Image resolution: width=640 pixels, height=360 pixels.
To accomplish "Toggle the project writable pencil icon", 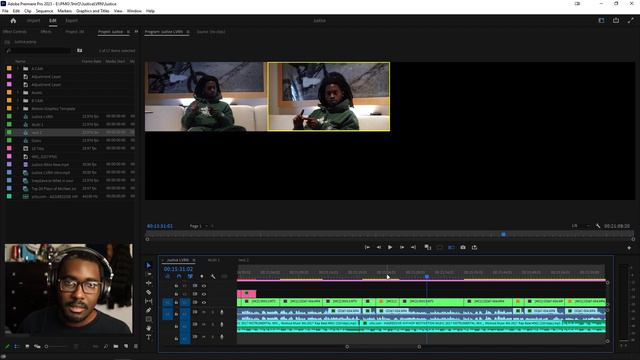I will point(7,346).
